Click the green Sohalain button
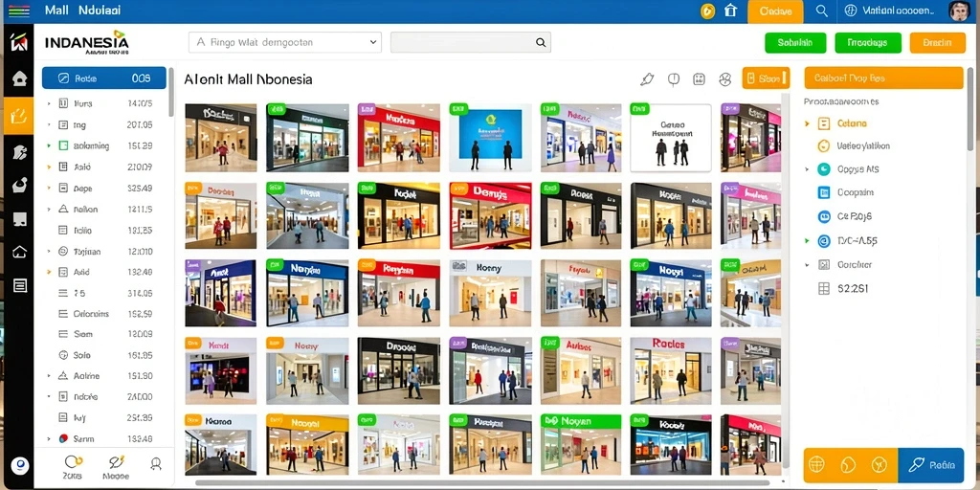 point(795,42)
